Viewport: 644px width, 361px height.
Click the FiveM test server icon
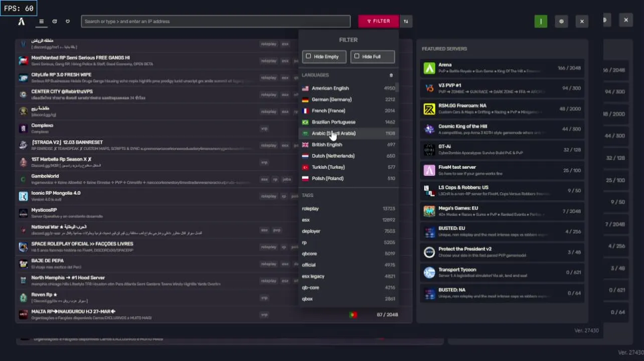coord(429,170)
